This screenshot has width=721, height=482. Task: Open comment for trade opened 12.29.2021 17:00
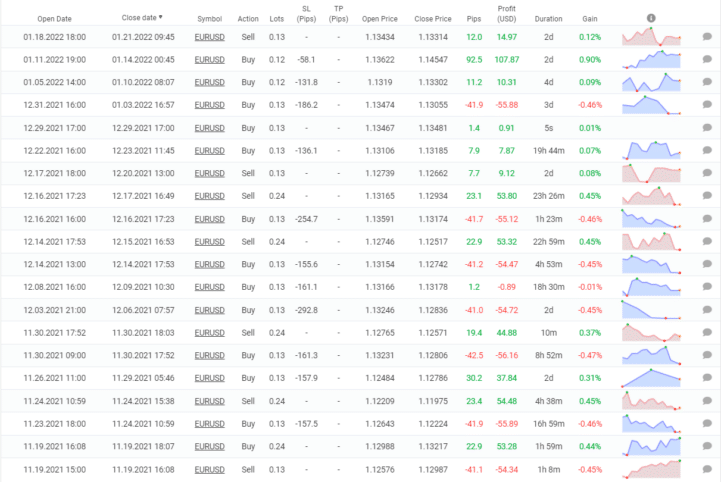click(707, 127)
